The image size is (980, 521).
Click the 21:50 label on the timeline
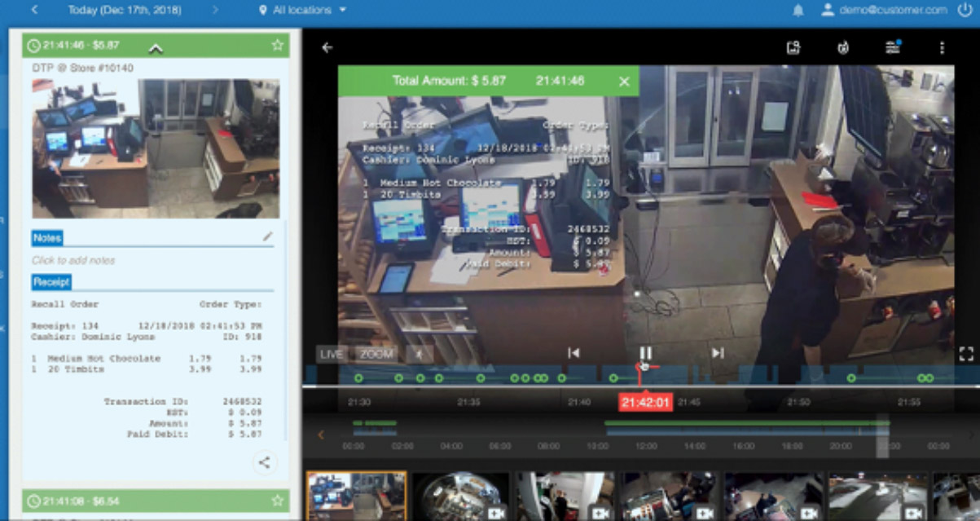pos(799,402)
